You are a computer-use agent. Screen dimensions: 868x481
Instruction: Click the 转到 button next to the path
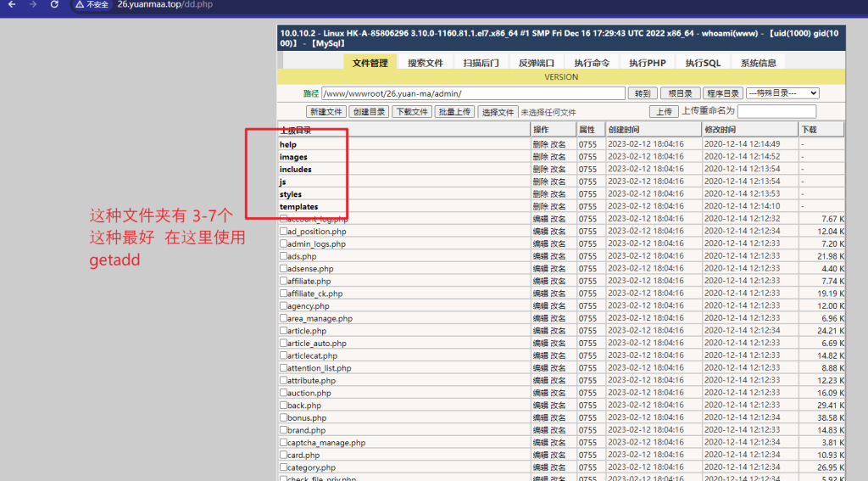[641, 93]
